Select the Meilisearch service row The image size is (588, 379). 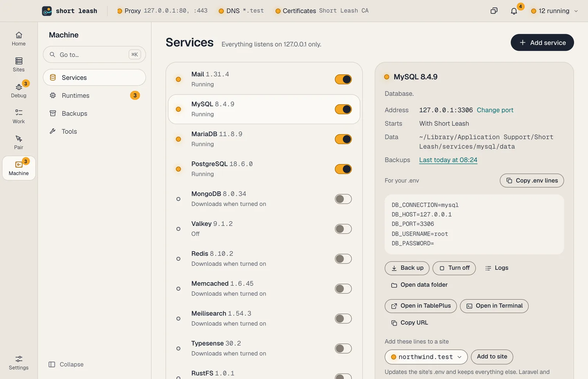click(264, 318)
